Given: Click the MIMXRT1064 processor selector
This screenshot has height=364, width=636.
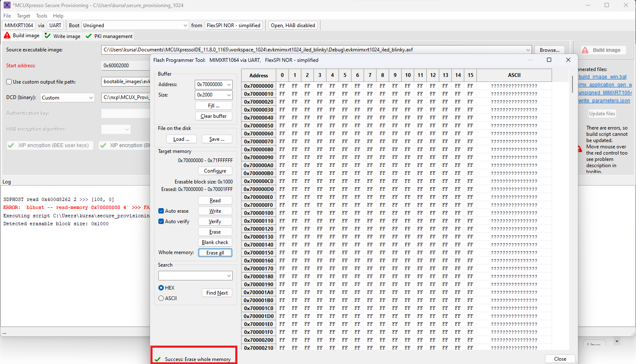Looking at the screenshot, I should [19, 25].
